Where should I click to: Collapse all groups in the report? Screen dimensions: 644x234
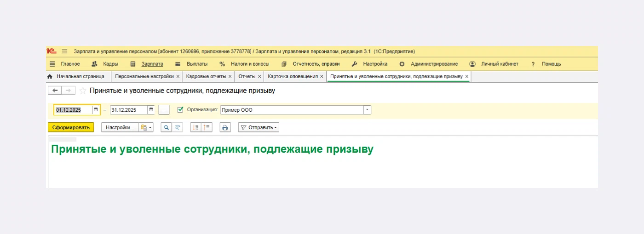tap(207, 127)
